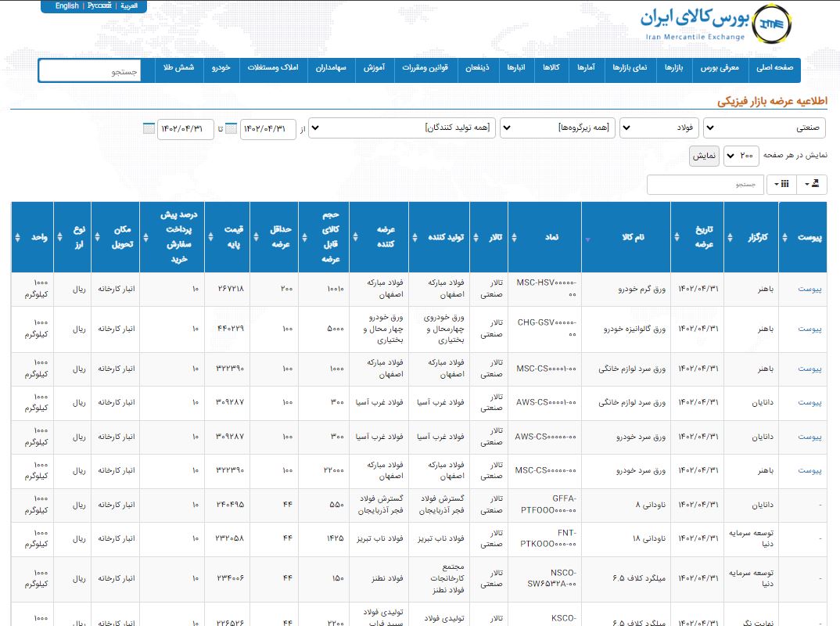The width and height of the screenshot is (840, 626).
Task: Click the end date field after تا
Action: pyautogui.click(x=185, y=129)
